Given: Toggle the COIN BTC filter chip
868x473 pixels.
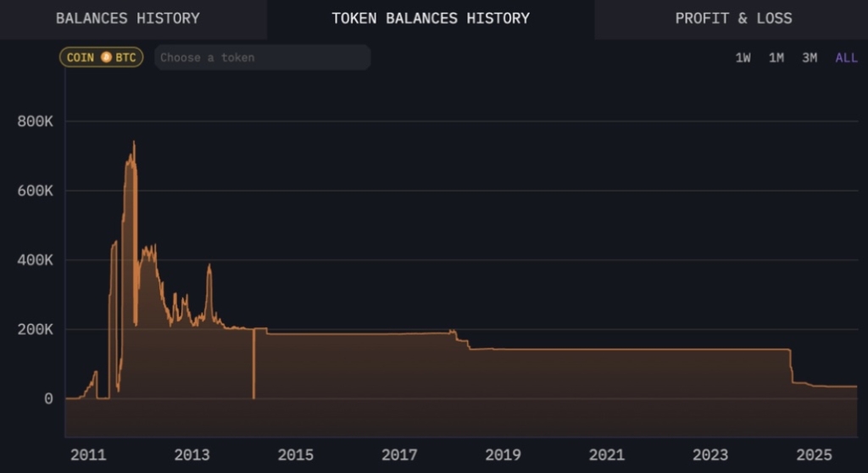Looking at the screenshot, I should pos(101,58).
